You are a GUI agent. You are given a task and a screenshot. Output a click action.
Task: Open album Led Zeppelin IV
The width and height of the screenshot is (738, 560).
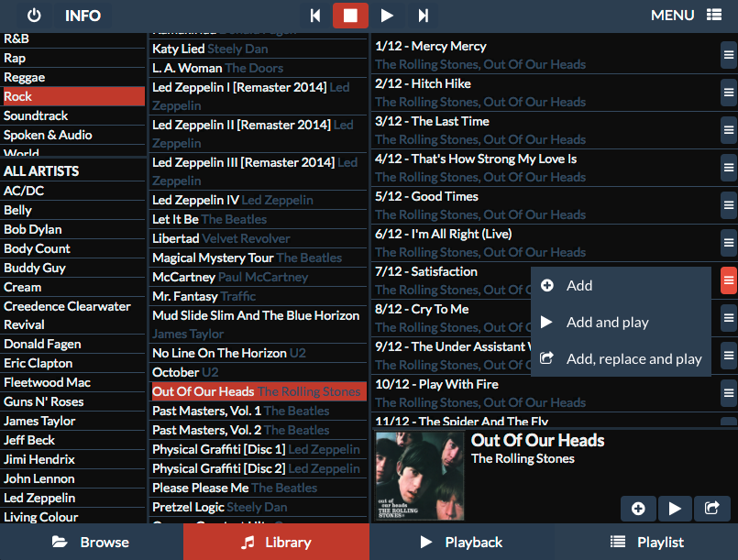(x=258, y=200)
